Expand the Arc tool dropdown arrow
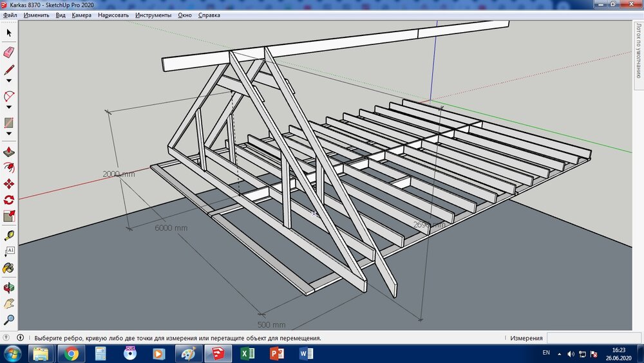Viewport: 644px width, 363px height. [x=9, y=107]
